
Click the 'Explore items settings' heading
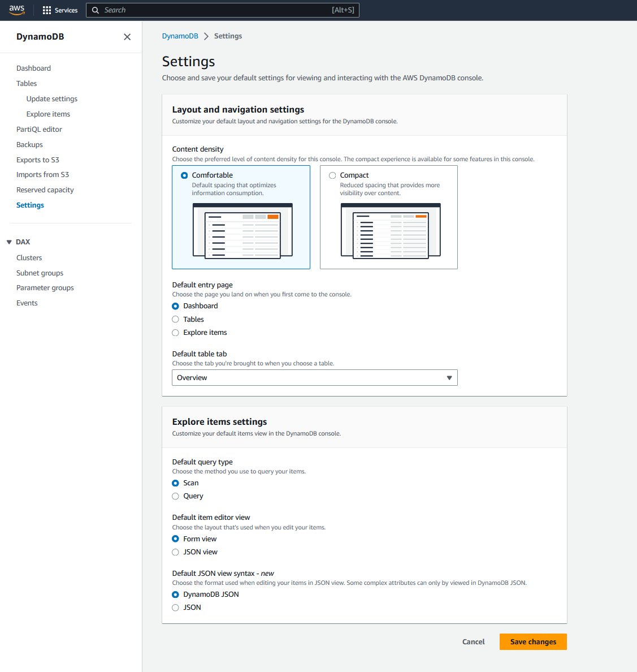[x=219, y=422]
